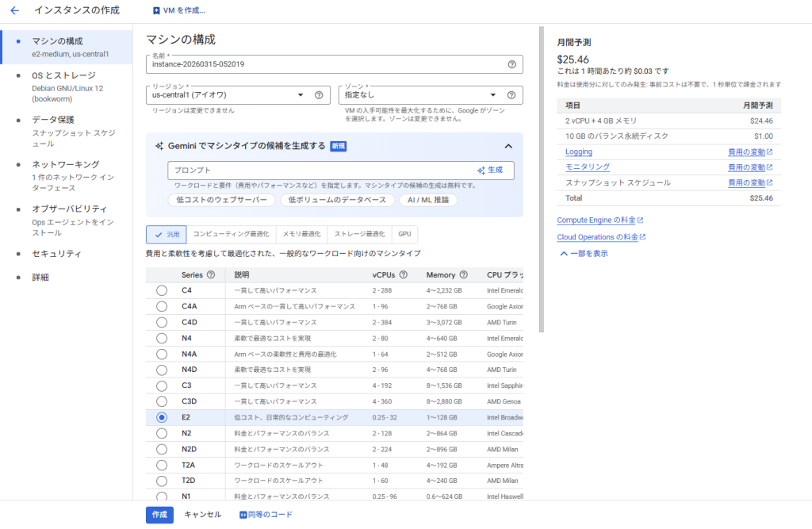The width and height of the screenshot is (812, 529).
Task: Click the help icon in the 名前 field
Action: 511,64
